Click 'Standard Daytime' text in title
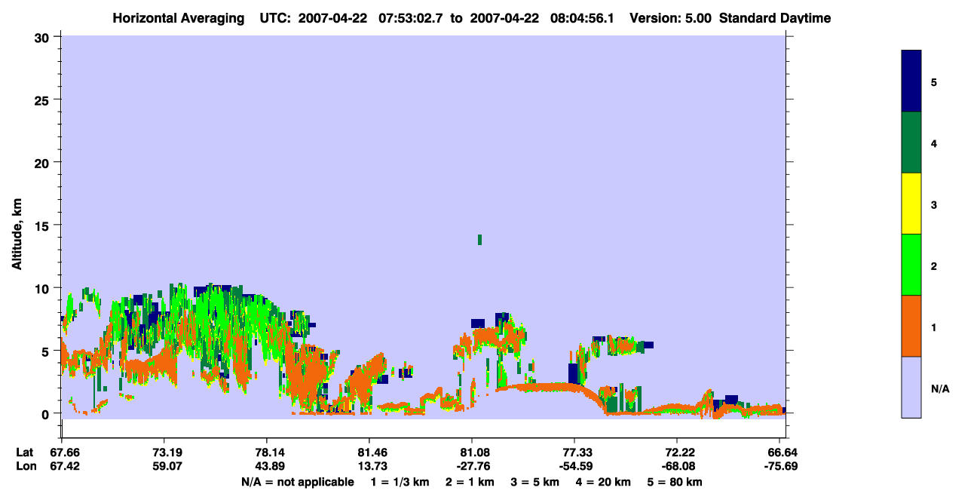 [x=775, y=18]
